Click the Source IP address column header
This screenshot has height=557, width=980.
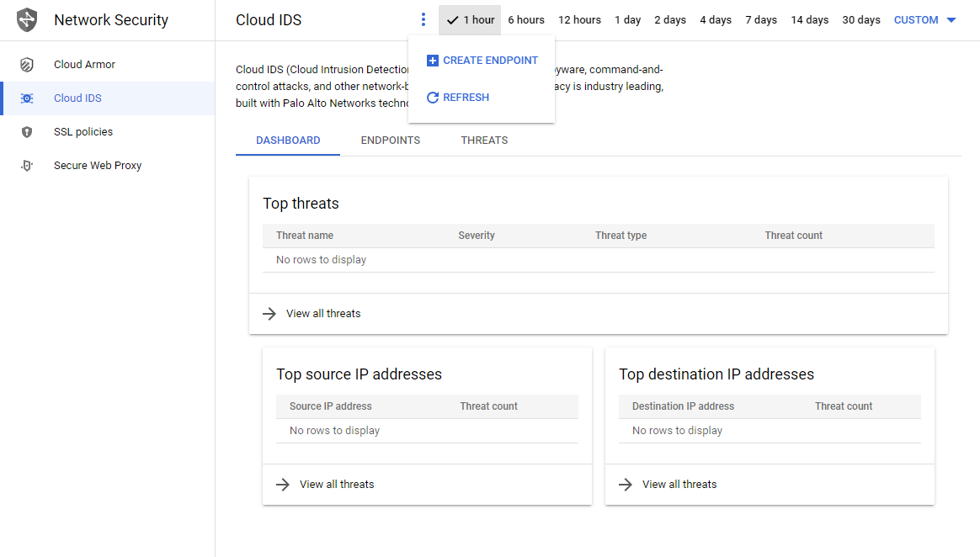(x=331, y=406)
